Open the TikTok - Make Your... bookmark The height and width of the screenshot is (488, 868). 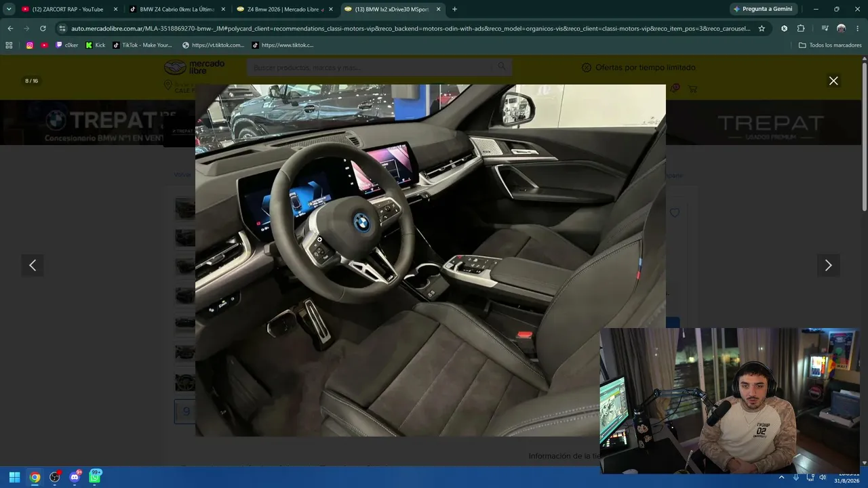point(142,45)
